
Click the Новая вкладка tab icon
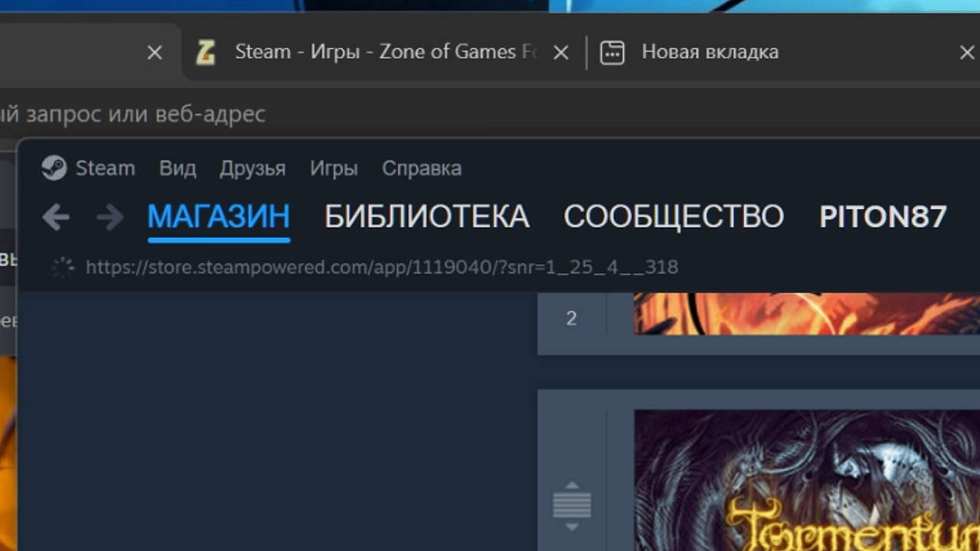(612, 52)
